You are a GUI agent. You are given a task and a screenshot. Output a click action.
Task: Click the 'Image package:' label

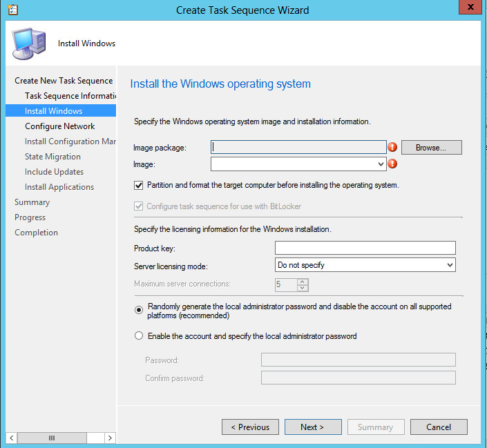(160, 148)
